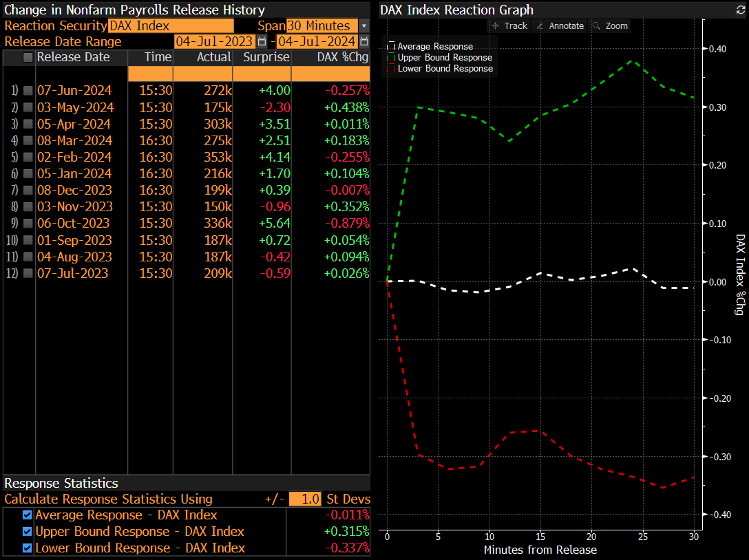749x560 pixels.
Task: Toggle Average Response legend marker
Action: pyautogui.click(x=391, y=46)
